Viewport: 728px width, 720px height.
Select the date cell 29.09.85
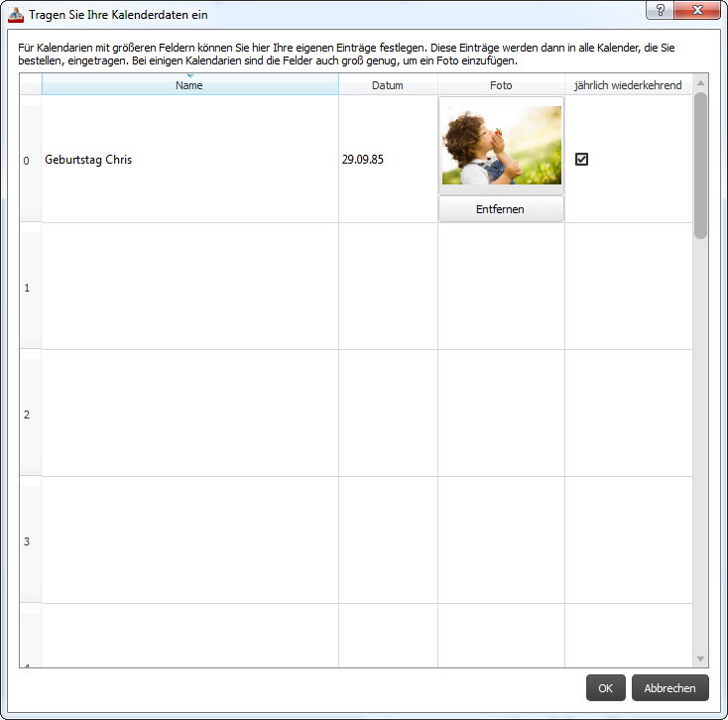click(388, 160)
